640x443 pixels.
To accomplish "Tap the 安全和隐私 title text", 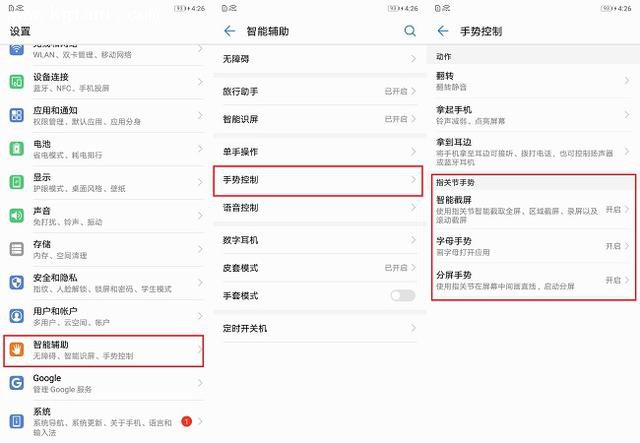I will 55,278.
